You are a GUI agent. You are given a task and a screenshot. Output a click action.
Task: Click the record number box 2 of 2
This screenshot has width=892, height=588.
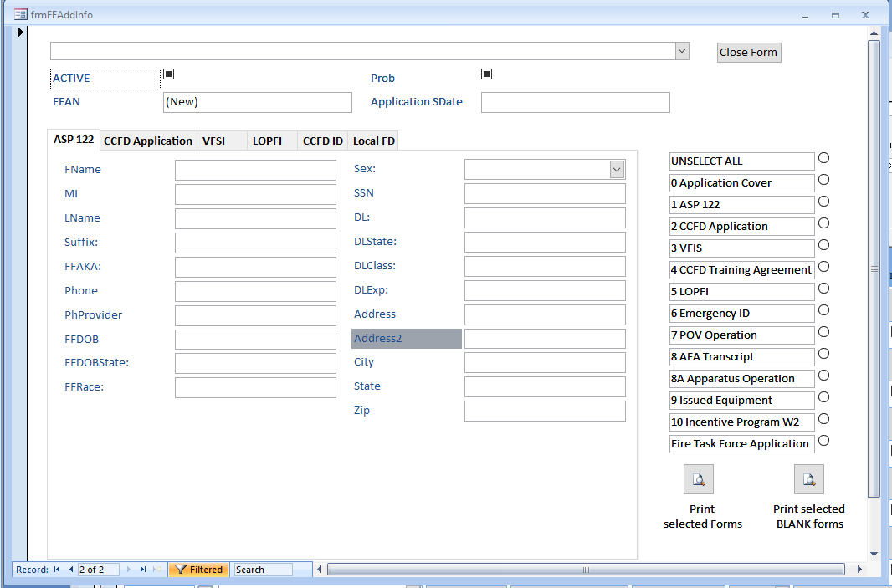tap(99, 570)
